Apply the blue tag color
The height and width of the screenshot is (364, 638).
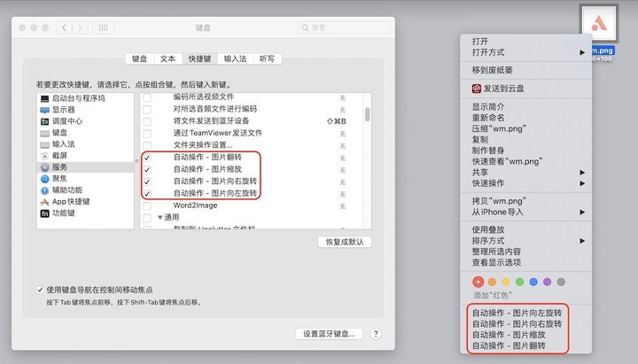[533, 282]
